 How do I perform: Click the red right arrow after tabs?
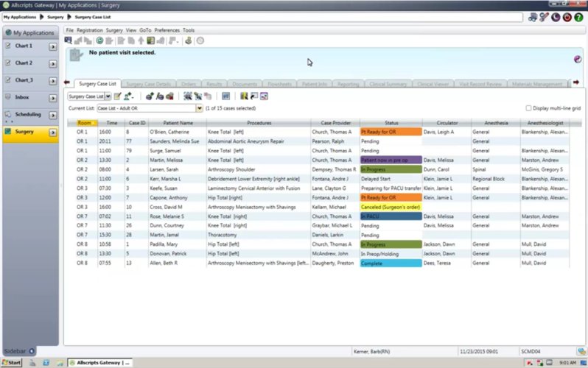coord(576,82)
